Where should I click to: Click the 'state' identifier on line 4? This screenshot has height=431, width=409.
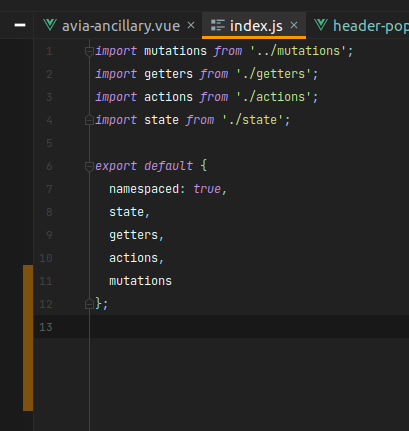point(161,120)
